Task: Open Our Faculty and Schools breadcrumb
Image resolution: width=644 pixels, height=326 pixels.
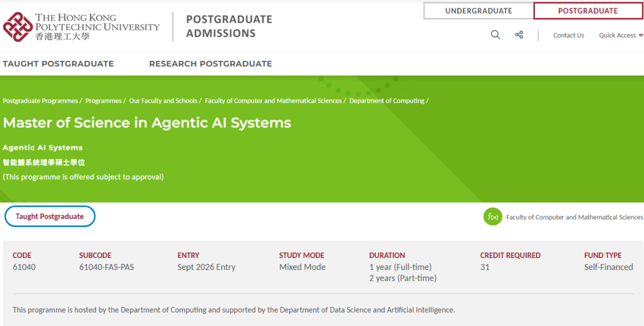Action: (x=163, y=101)
